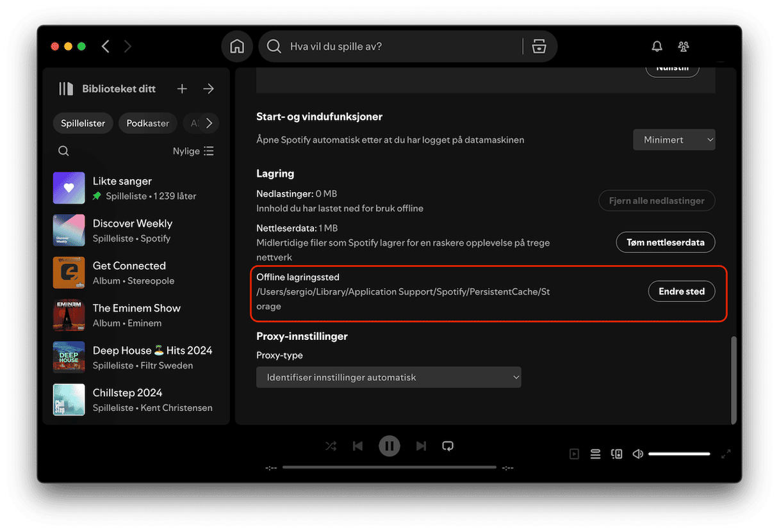Viewport: 779px width, 532px height.
Task: Open the queue icon
Action: pos(595,454)
